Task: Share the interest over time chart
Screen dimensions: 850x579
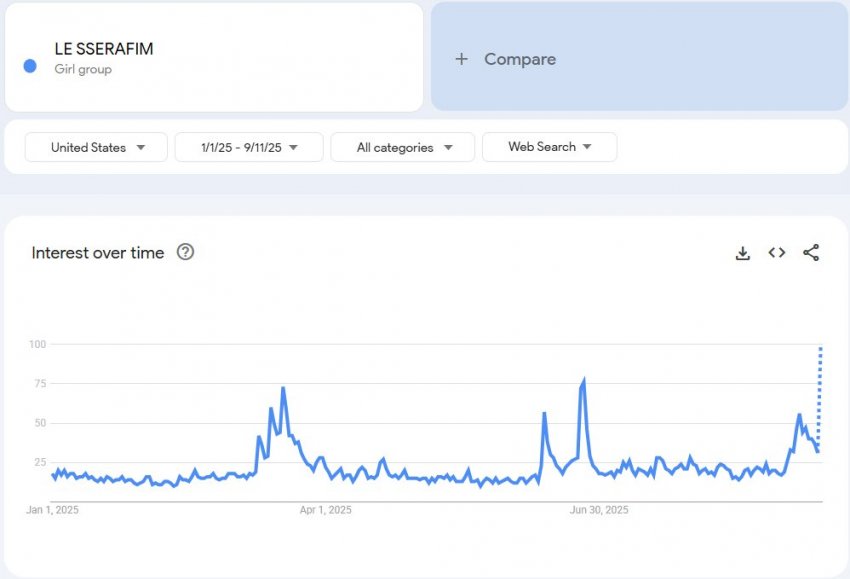Action: coord(811,253)
